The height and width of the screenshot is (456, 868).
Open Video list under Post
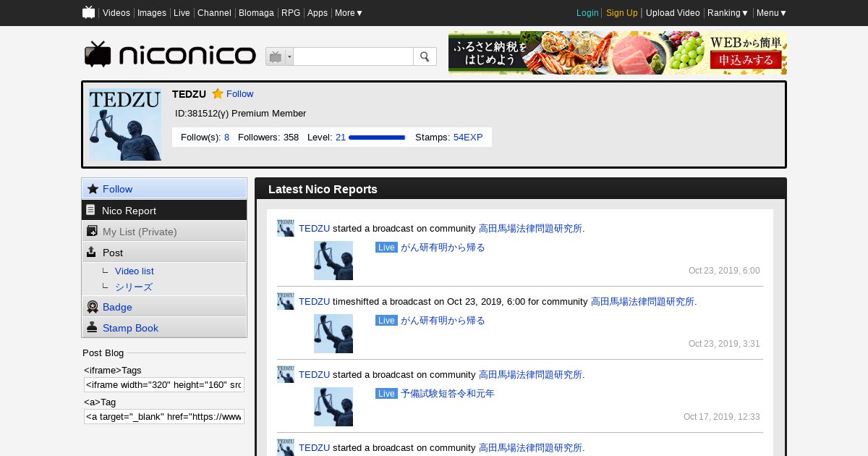pos(135,271)
